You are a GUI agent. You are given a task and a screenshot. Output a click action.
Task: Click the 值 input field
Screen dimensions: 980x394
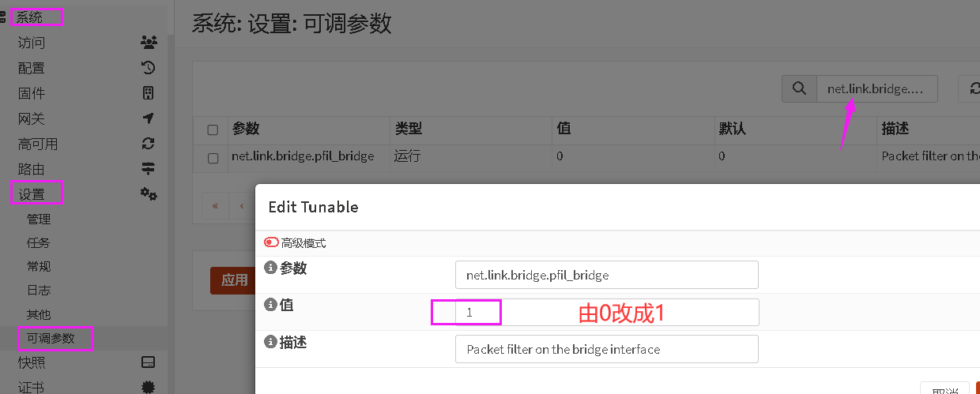[x=607, y=312]
